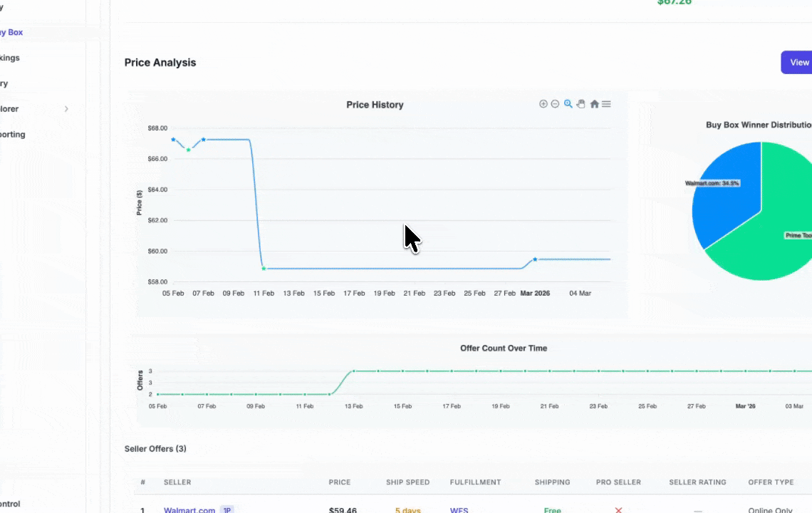Viewport: 812px width, 513px height.
Task: Click the SHIP SPEED column header
Action: [x=407, y=482]
